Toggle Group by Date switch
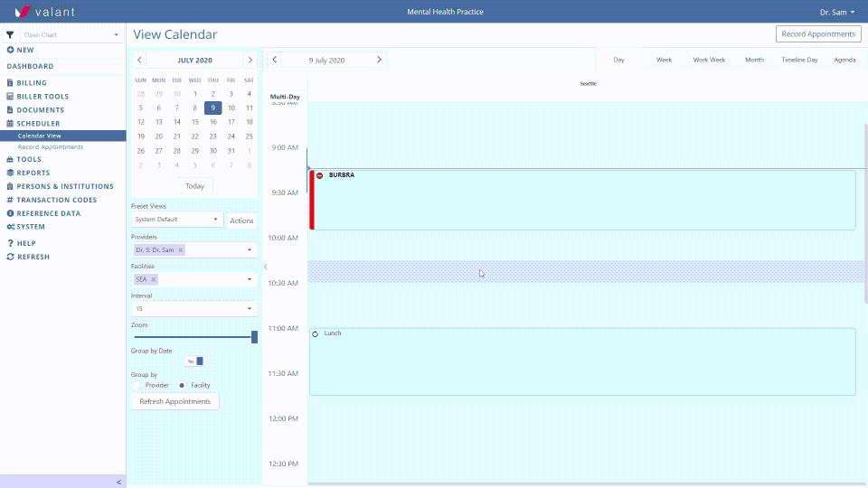868x488 pixels. tap(194, 361)
